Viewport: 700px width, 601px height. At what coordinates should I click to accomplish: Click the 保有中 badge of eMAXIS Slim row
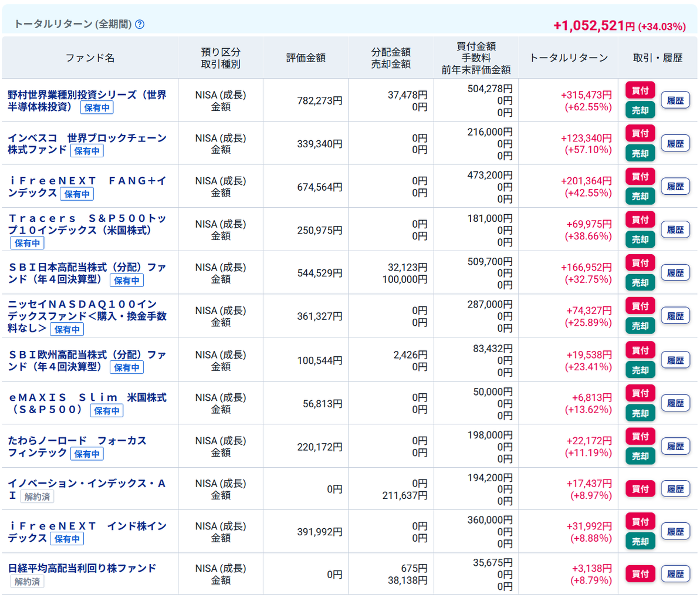click(107, 411)
